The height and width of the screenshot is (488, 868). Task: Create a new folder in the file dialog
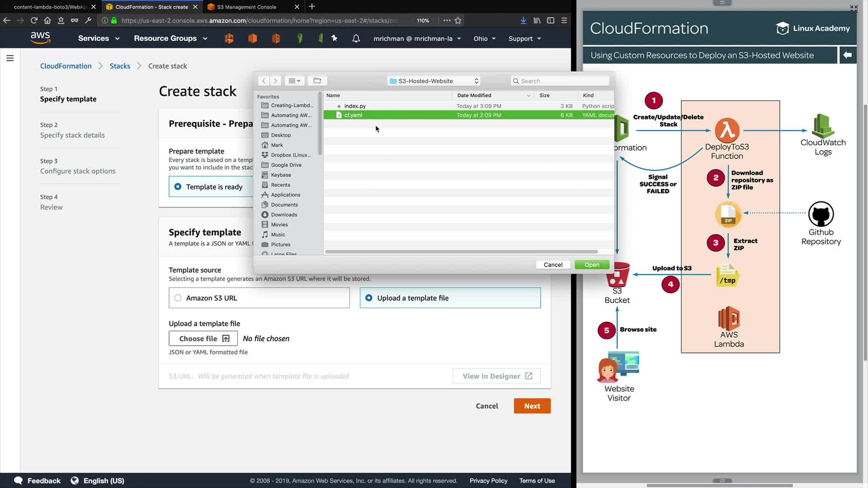tap(317, 81)
